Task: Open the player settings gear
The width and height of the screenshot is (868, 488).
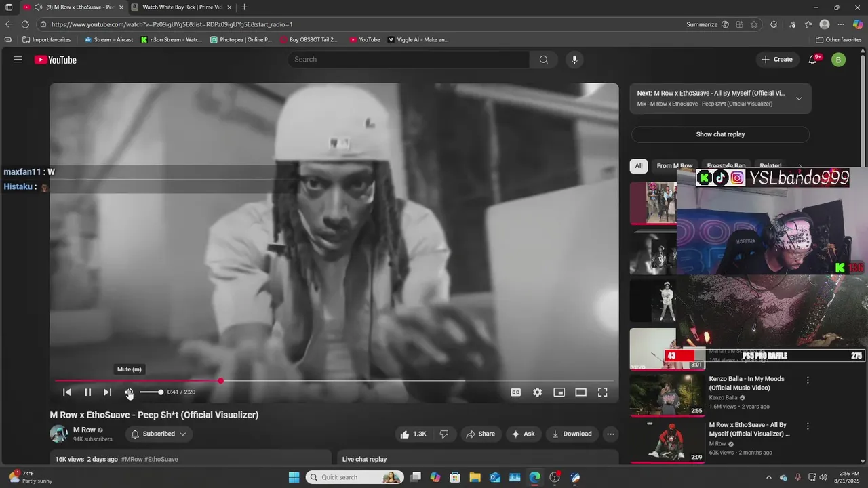Action: click(x=538, y=392)
